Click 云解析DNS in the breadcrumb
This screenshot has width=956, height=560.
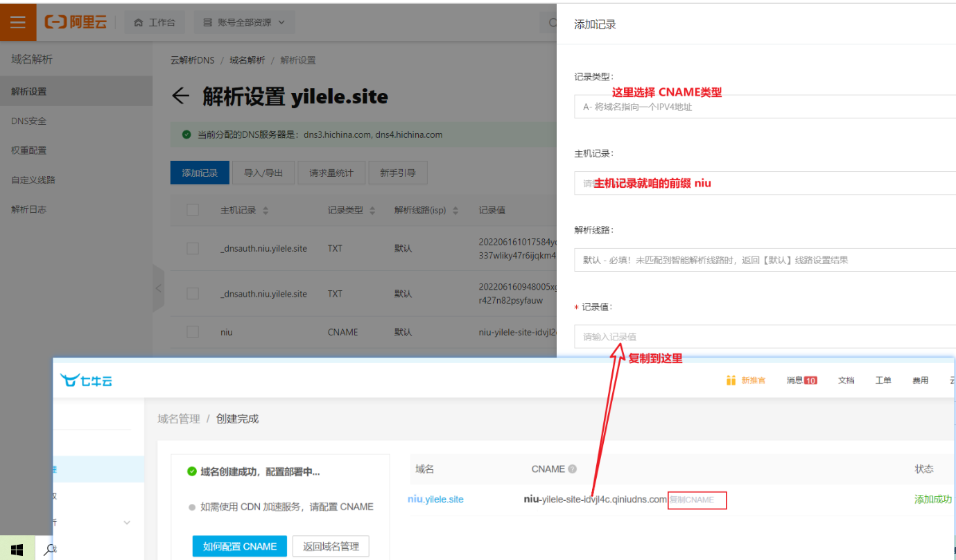click(x=193, y=60)
